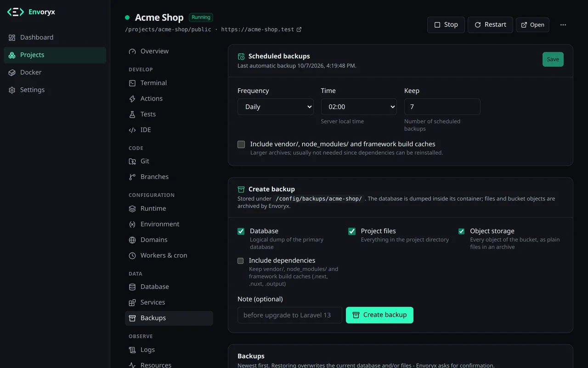Click the Tests flask icon

tap(132, 114)
